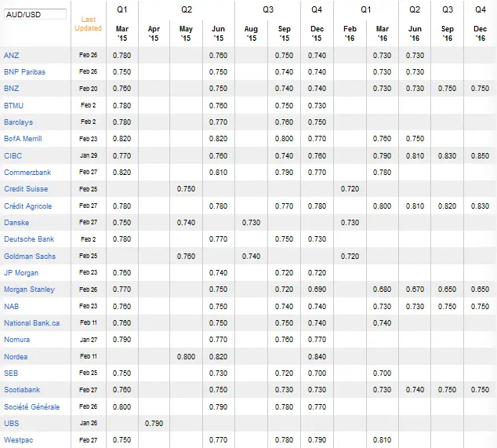Open the Deutsche Bank link

(x=29, y=239)
